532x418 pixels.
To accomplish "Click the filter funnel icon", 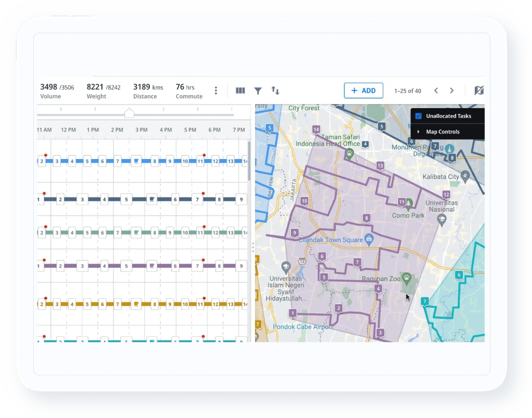I will coord(258,90).
